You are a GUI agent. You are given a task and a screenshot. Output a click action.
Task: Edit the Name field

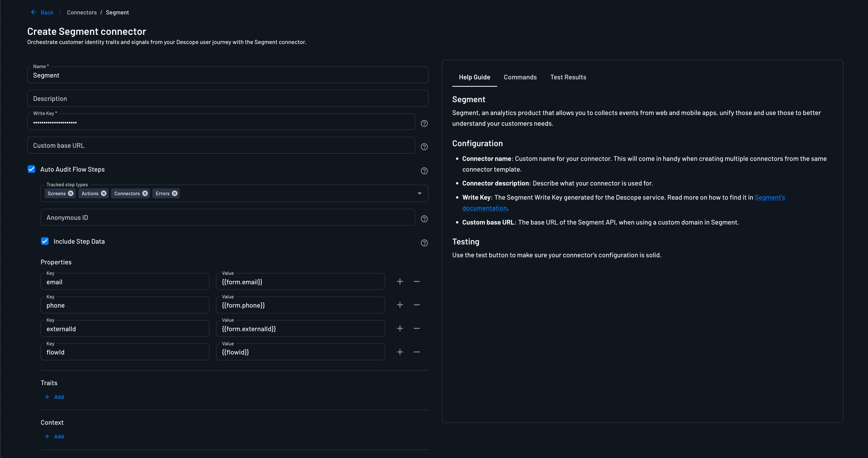(x=228, y=75)
